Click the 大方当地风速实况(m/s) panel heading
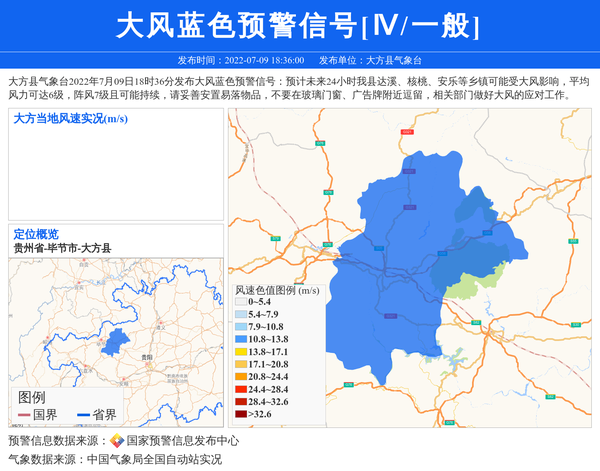Screen dimensions: 600x471 [x=70, y=119]
